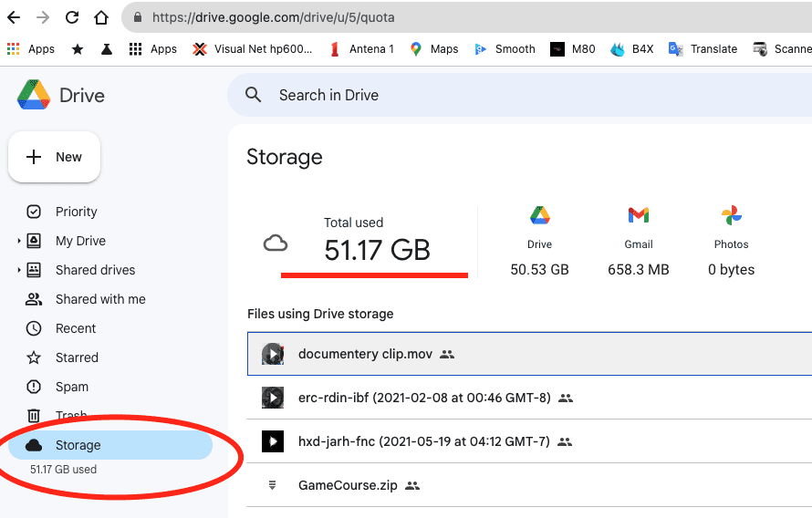Click the 50.53 GB Drive usage value

539,270
